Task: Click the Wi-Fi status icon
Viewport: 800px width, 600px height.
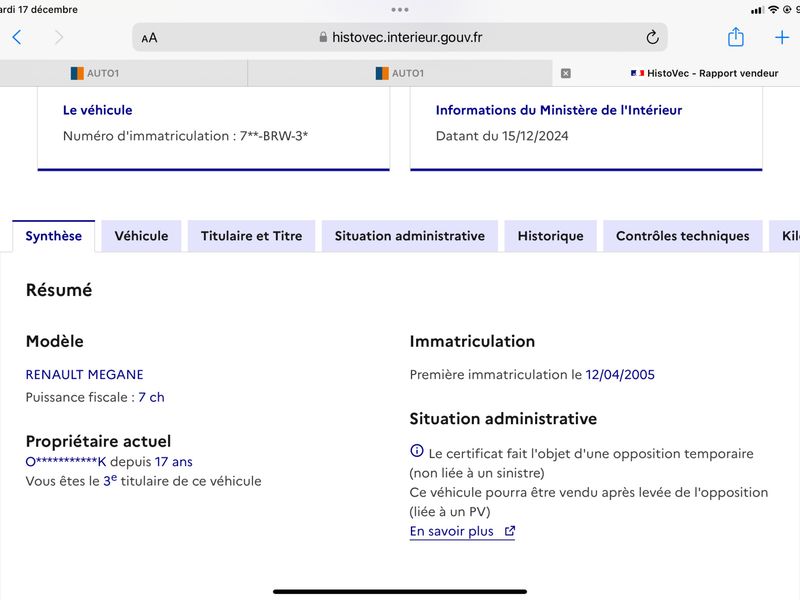Action: click(773, 10)
